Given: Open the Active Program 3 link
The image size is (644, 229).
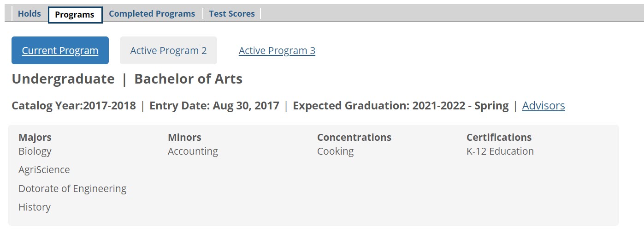Looking at the screenshot, I should click(x=277, y=50).
